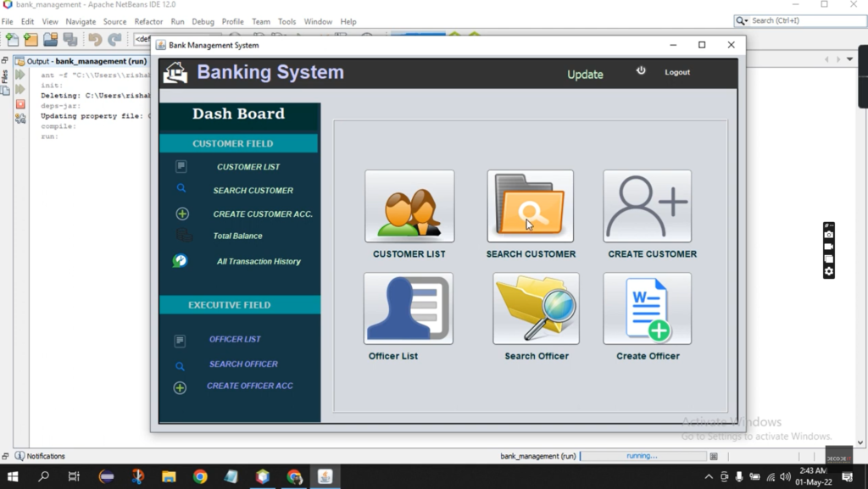
Task: Click the power icon beside Logout
Action: click(x=641, y=70)
